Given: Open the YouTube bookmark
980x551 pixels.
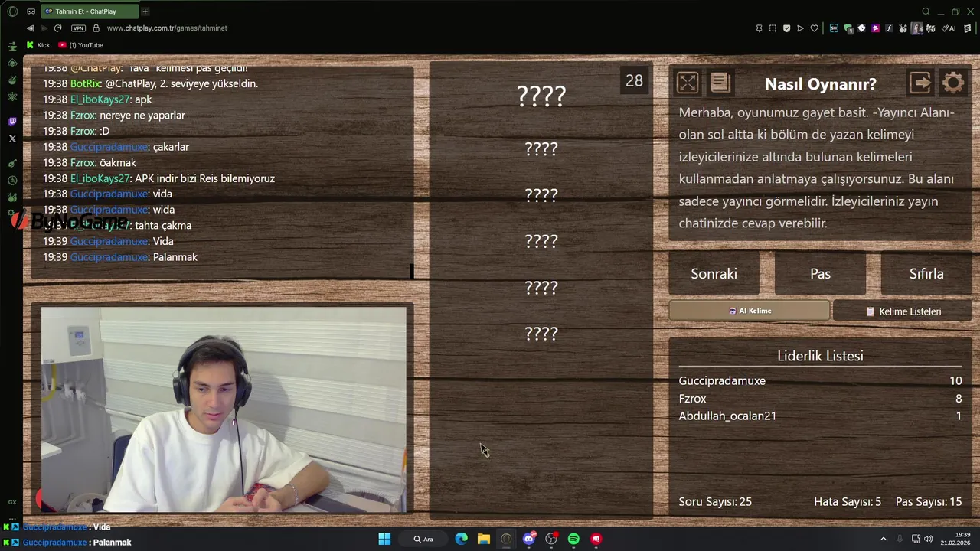Looking at the screenshot, I should [x=81, y=45].
